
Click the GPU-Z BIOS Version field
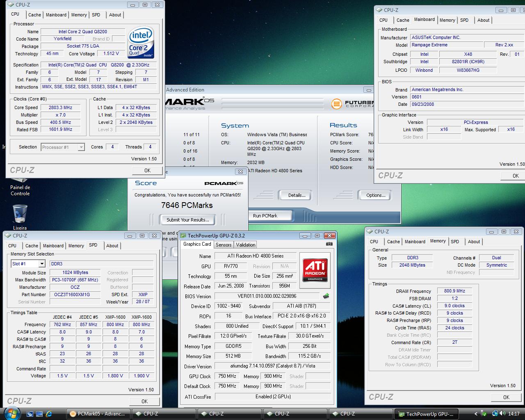(x=267, y=296)
